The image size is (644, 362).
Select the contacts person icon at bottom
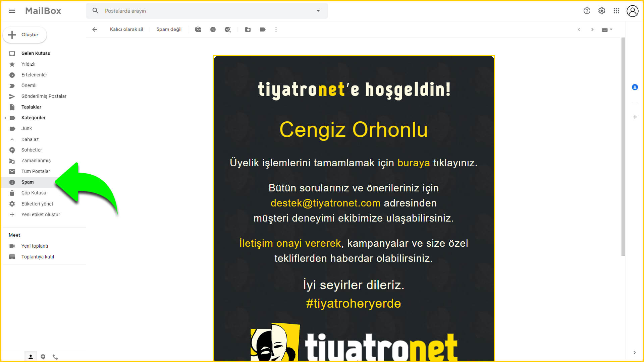pos(31,357)
